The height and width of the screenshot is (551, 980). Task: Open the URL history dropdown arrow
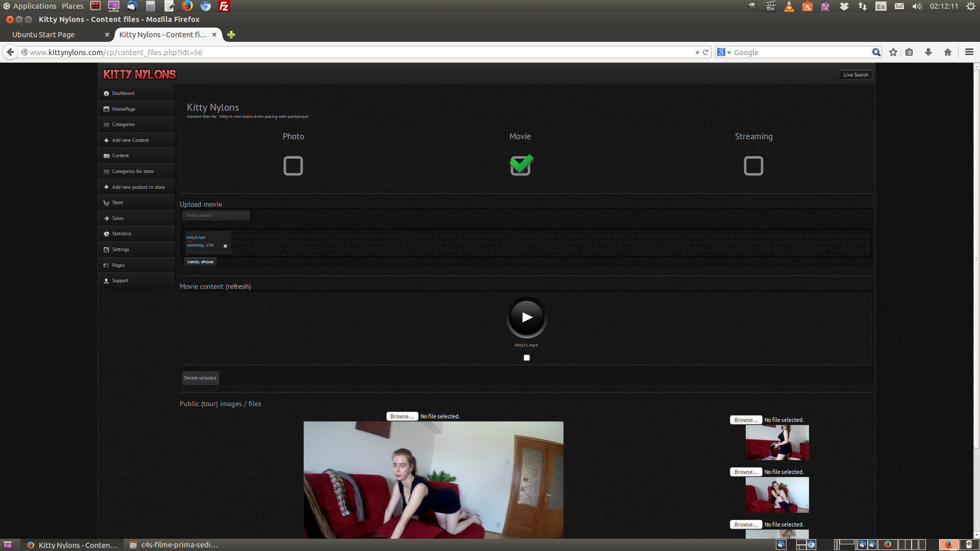pos(697,53)
